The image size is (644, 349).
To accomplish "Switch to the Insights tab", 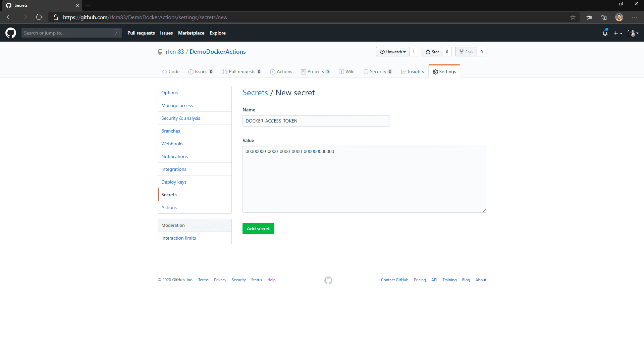I will coord(413,71).
